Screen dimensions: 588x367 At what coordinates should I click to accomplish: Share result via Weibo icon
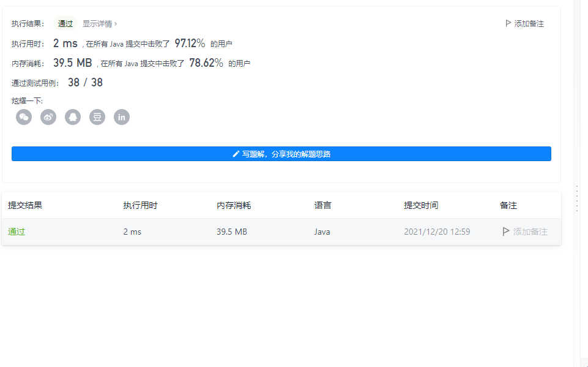point(48,117)
